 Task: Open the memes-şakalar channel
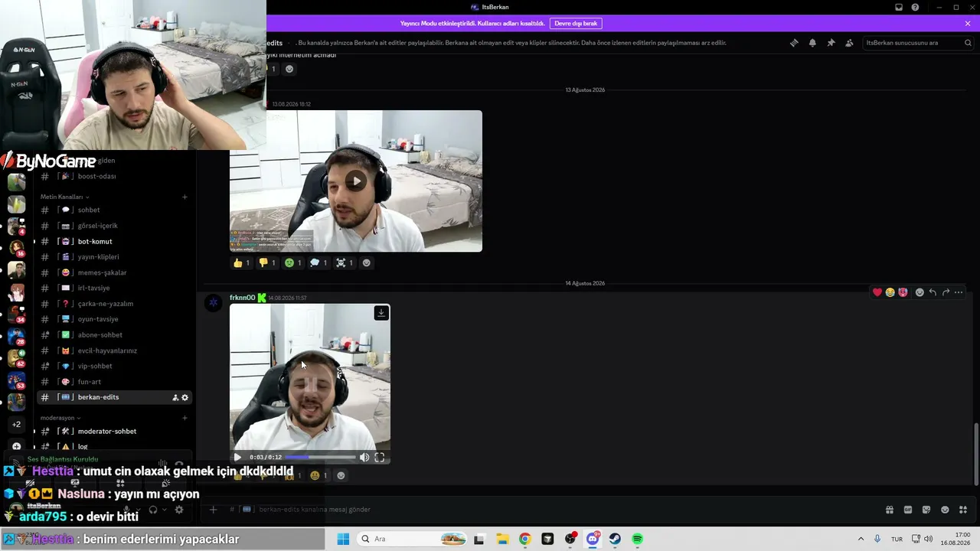[x=113, y=272]
